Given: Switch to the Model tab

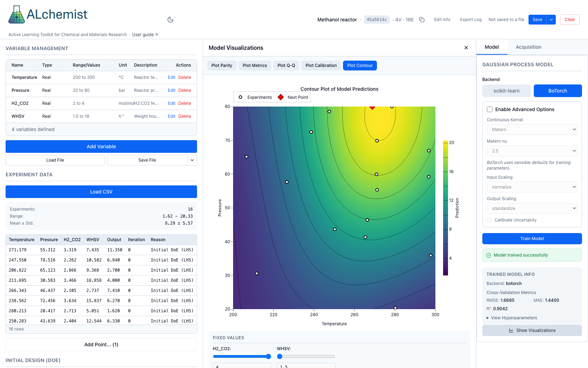Looking at the screenshot, I should point(492,47).
